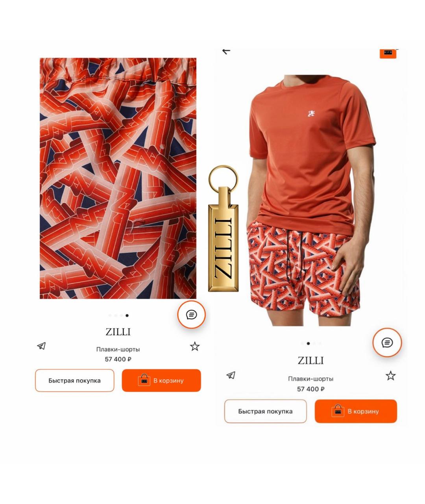Screen dimensions: 425x504
Task: Click 'Быстрая покупка' button on right card
Action: [265, 411]
